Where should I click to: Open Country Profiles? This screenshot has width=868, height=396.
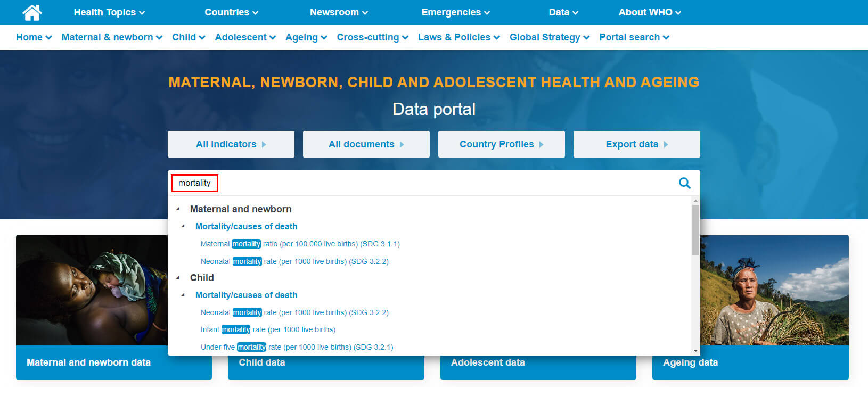click(x=502, y=144)
